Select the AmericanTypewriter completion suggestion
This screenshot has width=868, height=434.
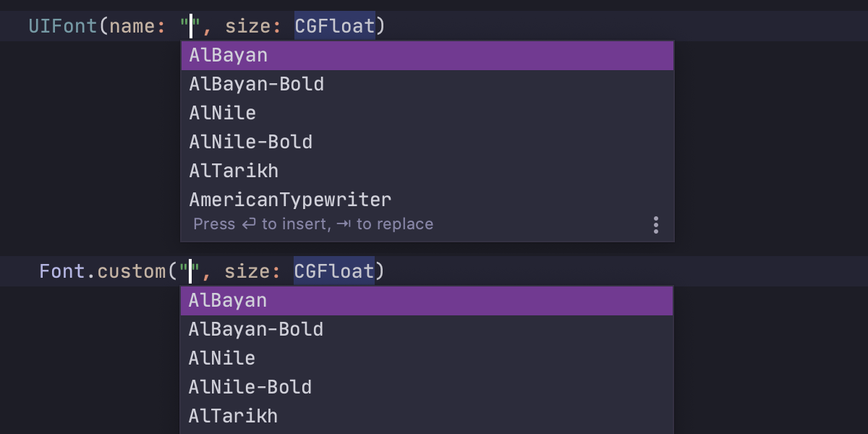point(290,200)
